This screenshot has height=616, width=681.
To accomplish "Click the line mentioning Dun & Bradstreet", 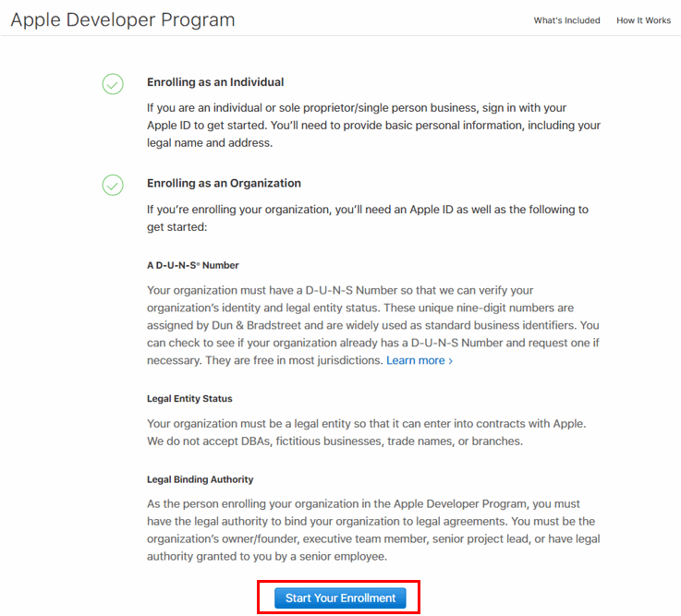I will (373, 325).
